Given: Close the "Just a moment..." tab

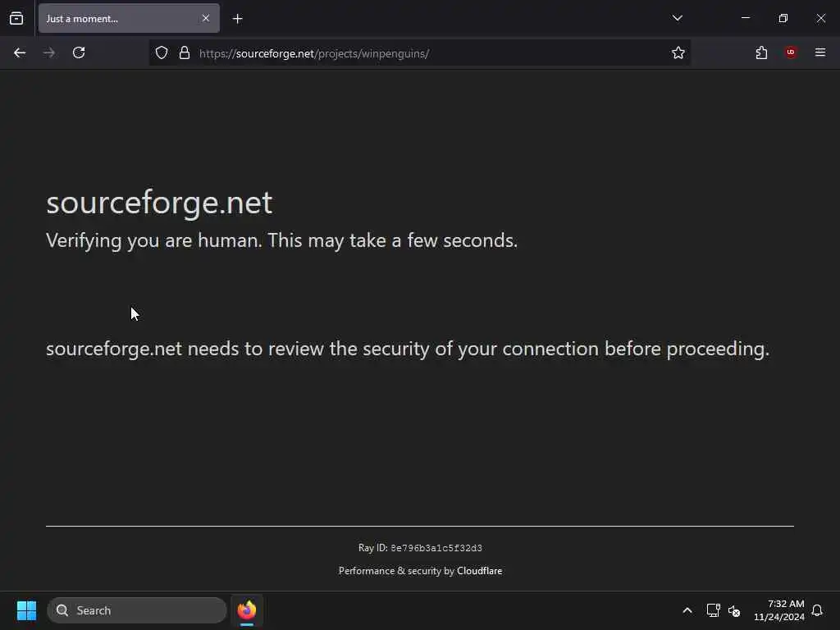Looking at the screenshot, I should coord(206,18).
